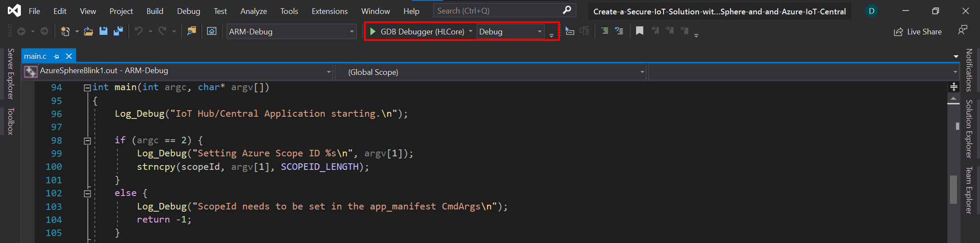The height and width of the screenshot is (243, 980).
Task: Click the Clear Bookmarks icon
Action: (x=685, y=30)
